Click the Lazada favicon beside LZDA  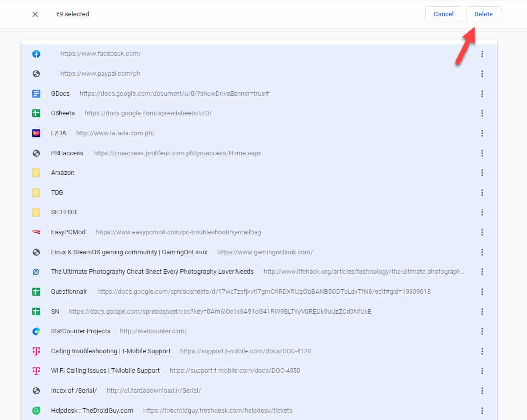tap(36, 133)
